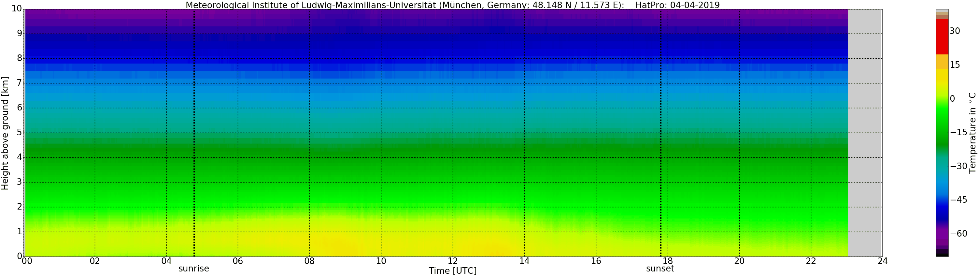Click the '20' time axis tick label
The image size is (980, 277).
tap(739, 261)
